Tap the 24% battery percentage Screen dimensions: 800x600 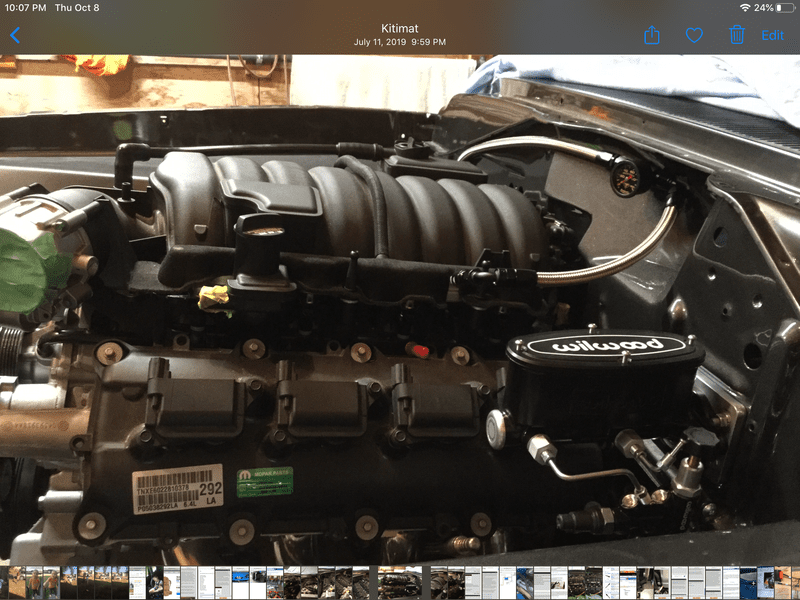point(762,8)
